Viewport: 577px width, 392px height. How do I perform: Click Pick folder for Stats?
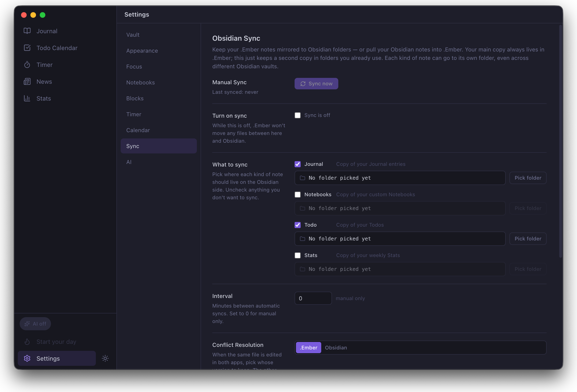(528, 269)
